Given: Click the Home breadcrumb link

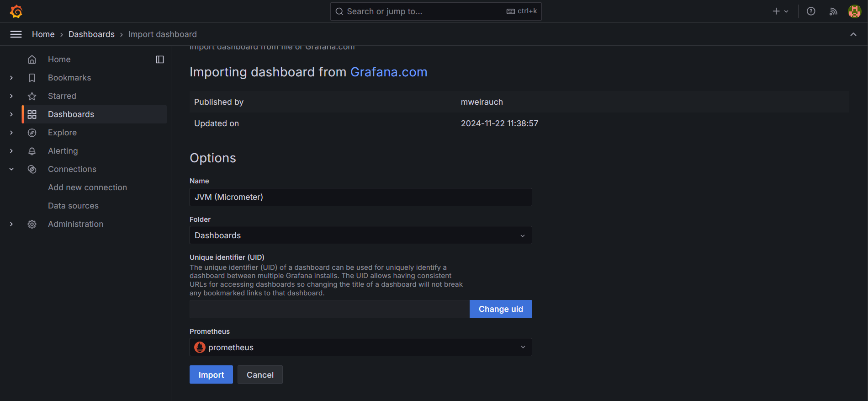Looking at the screenshot, I should (x=43, y=34).
